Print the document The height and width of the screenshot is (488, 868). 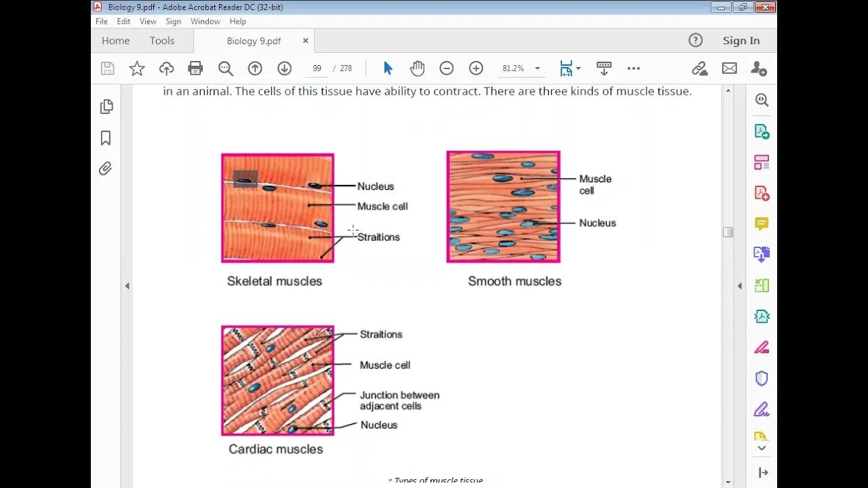pos(195,68)
